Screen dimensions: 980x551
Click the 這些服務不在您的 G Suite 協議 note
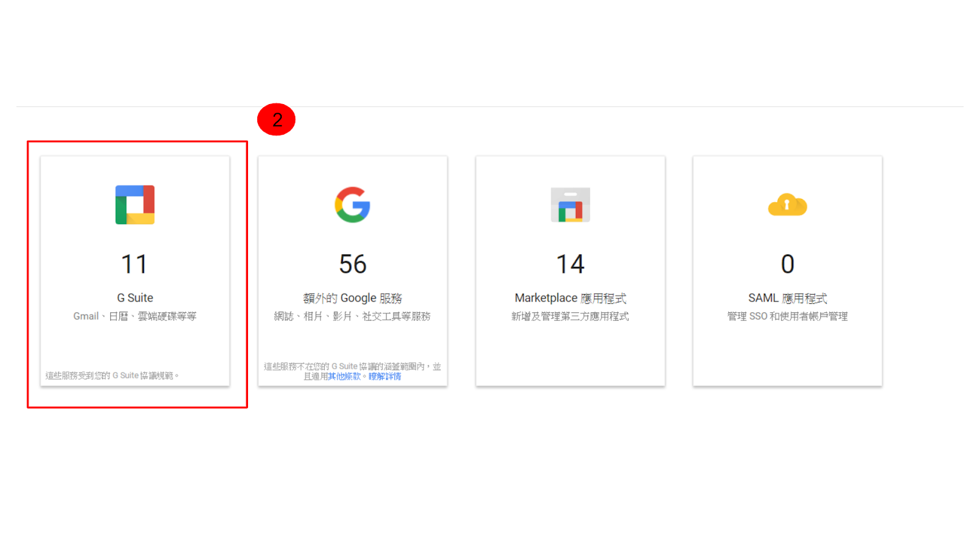[352, 372]
